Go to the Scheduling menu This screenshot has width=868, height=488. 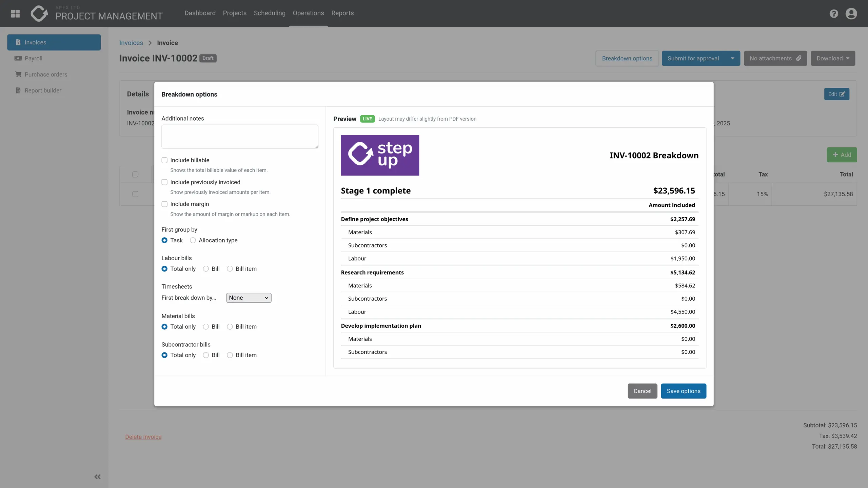[270, 13]
